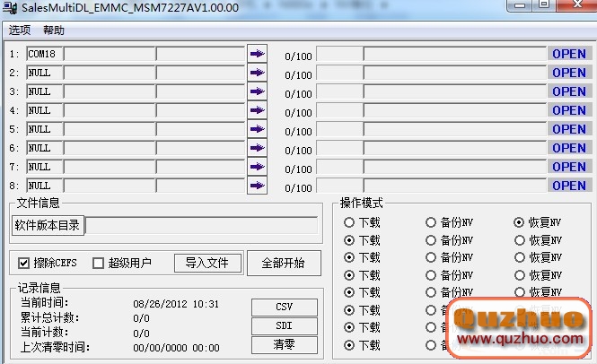Click the COM18 port field

[x=45, y=54]
